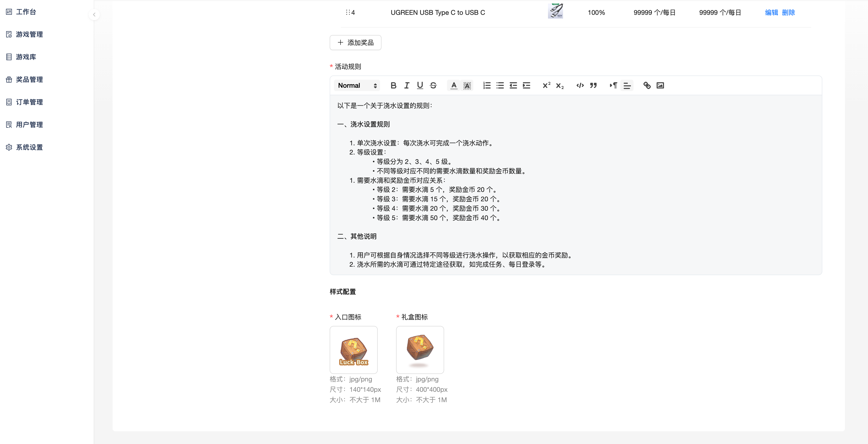Screen dimensions: 868x444
Task: Insert ordered numbered list
Action: click(x=487, y=86)
